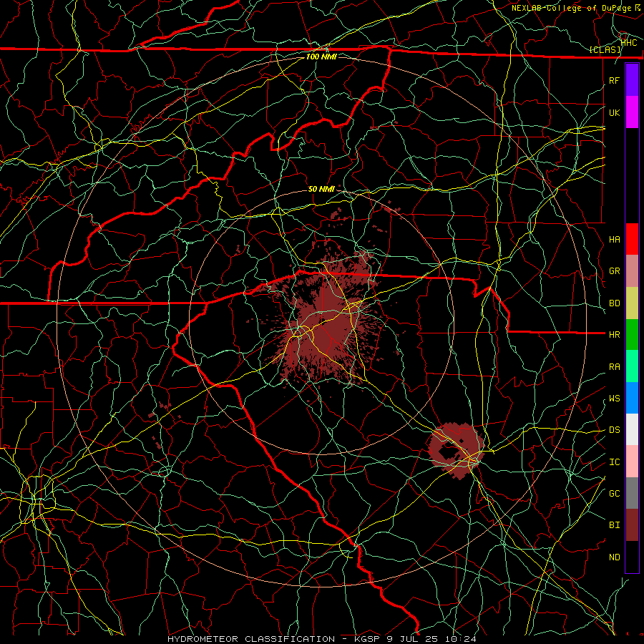
Task: Click the [CLAS] units label
Action: 605,50
